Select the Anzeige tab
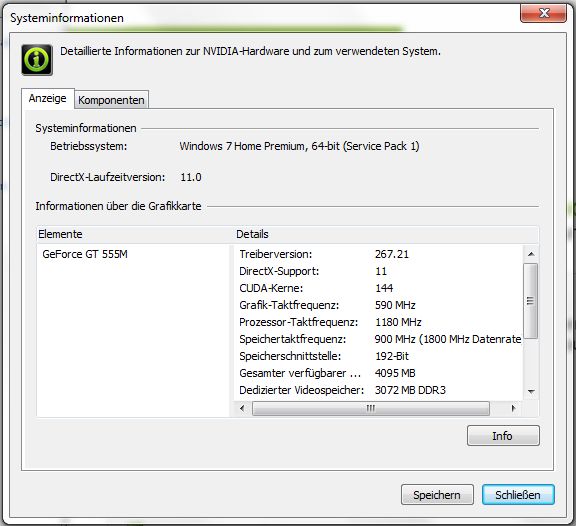Screen dimensions: 576x526 (x=48, y=98)
